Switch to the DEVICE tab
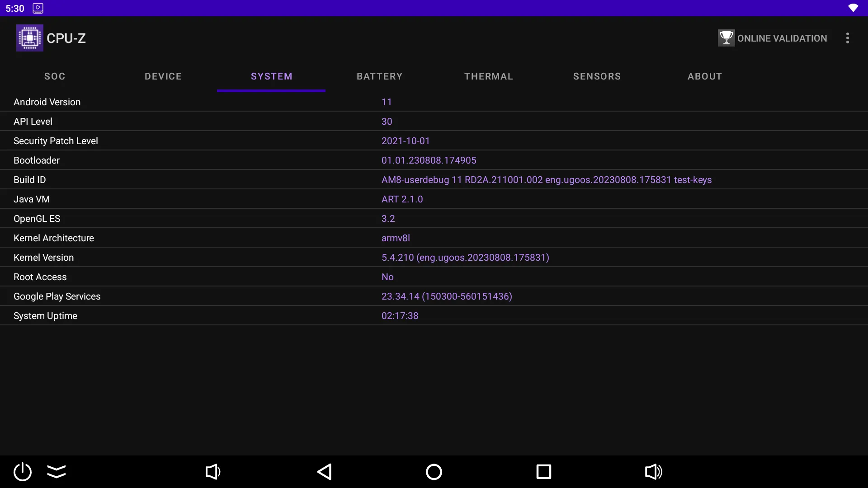 tap(163, 76)
